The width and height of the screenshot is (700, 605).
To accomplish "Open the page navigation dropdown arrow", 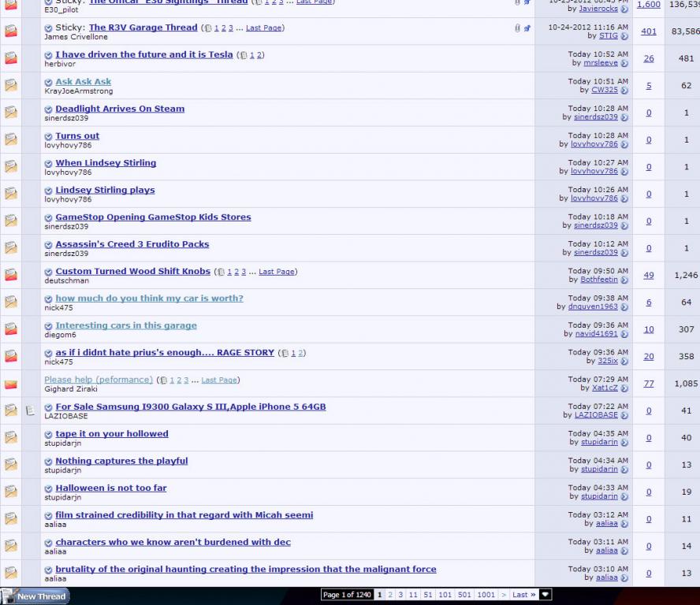I will coord(545,595).
